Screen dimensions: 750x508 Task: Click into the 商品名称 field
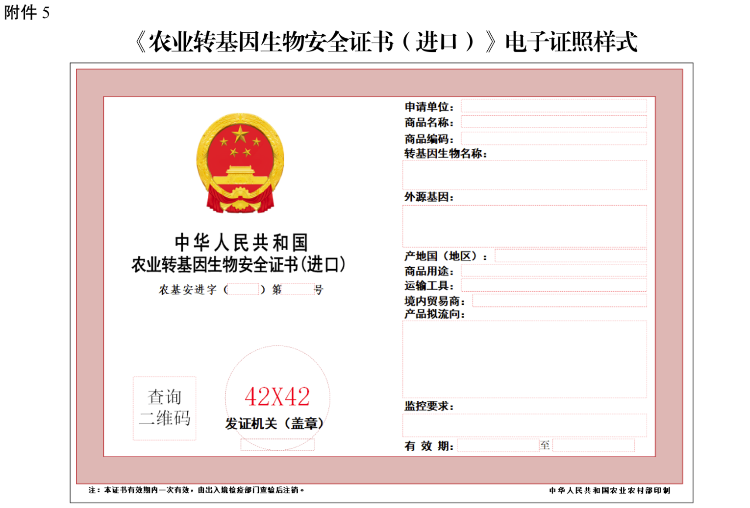click(553, 122)
